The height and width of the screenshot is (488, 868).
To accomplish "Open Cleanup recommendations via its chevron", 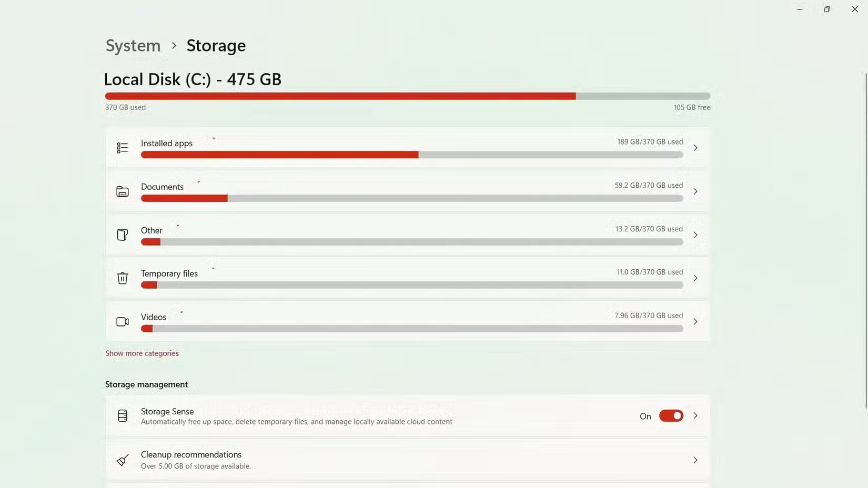I will click(x=695, y=460).
